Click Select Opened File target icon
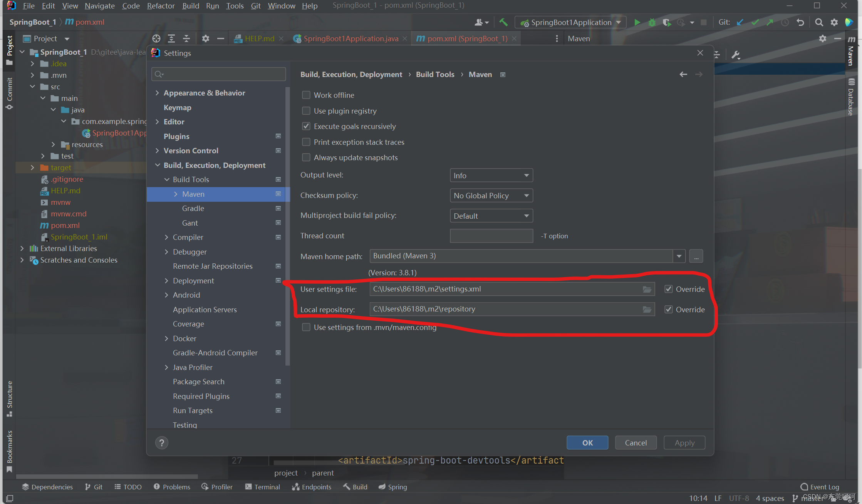862x504 pixels. [156, 39]
